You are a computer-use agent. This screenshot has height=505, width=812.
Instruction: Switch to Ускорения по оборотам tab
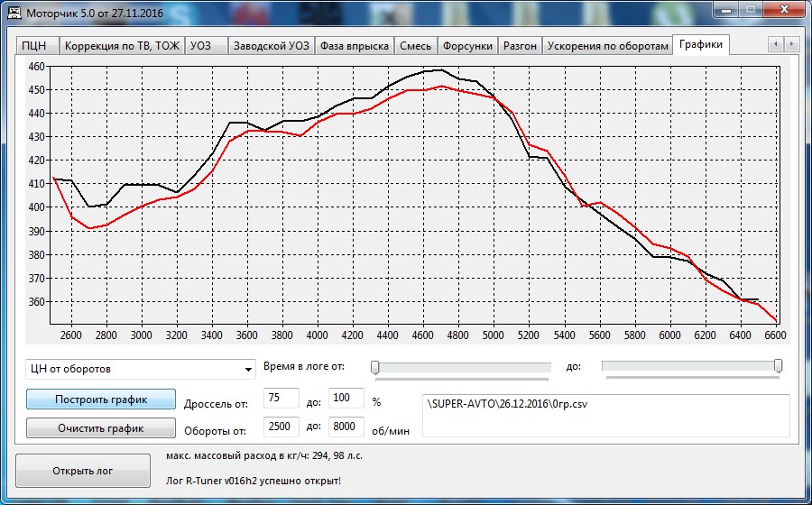(x=607, y=46)
